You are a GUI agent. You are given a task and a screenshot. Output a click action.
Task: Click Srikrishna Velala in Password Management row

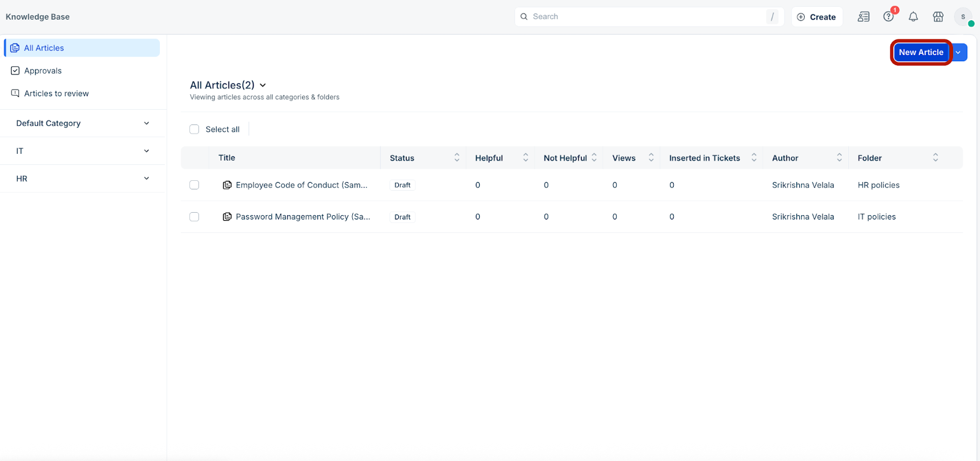[803, 217]
